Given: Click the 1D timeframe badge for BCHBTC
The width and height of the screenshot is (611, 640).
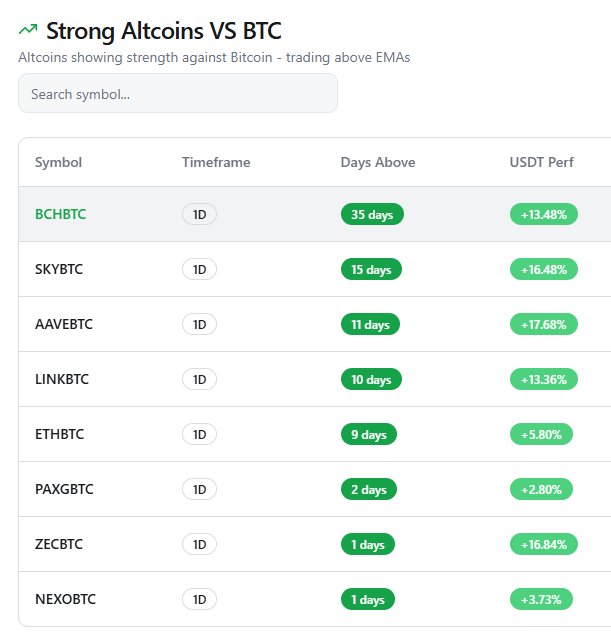Looking at the screenshot, I should pos(199,214).
